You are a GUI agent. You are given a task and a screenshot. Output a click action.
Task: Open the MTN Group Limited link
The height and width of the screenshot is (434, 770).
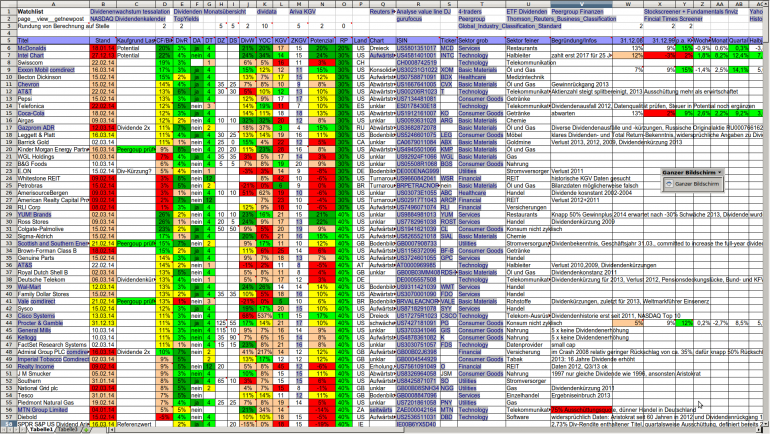[x=42, y=410]
